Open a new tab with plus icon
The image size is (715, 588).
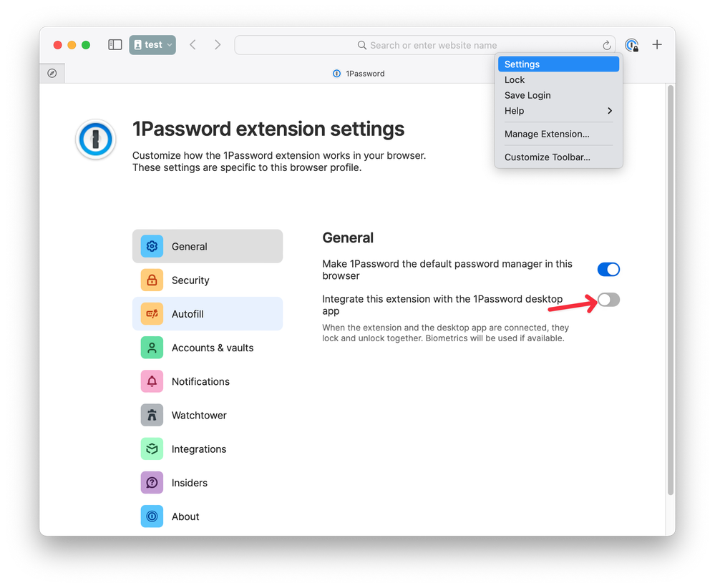[657, 45]
